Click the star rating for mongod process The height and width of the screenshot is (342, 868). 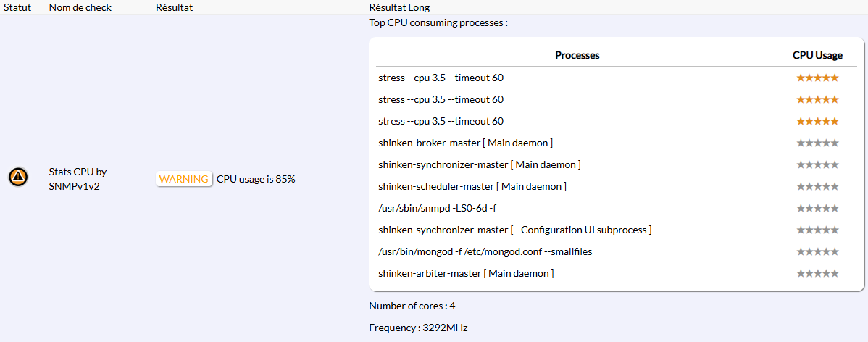point(817,251)
